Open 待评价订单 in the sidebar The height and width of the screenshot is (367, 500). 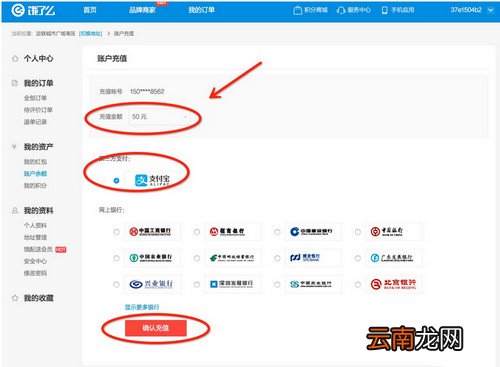[x=38, y=110]
